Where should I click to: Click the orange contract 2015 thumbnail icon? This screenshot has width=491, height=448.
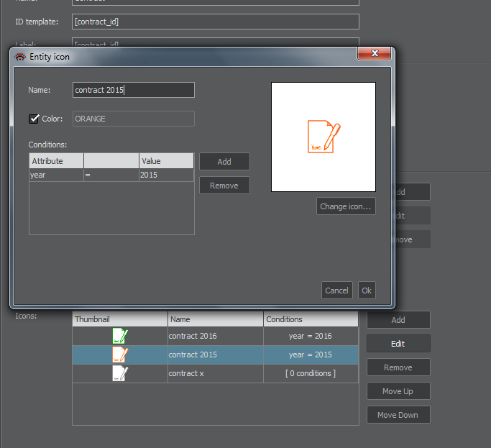click(120, 355)
